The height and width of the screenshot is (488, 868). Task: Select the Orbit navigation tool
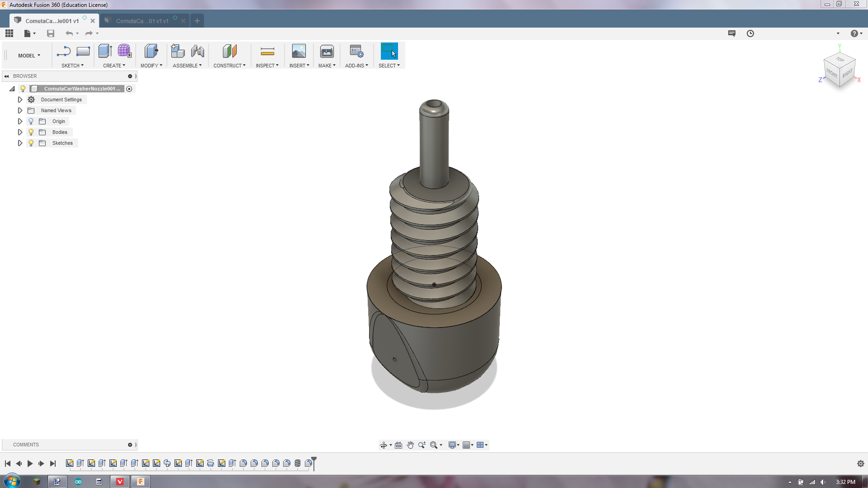[384, 445]
